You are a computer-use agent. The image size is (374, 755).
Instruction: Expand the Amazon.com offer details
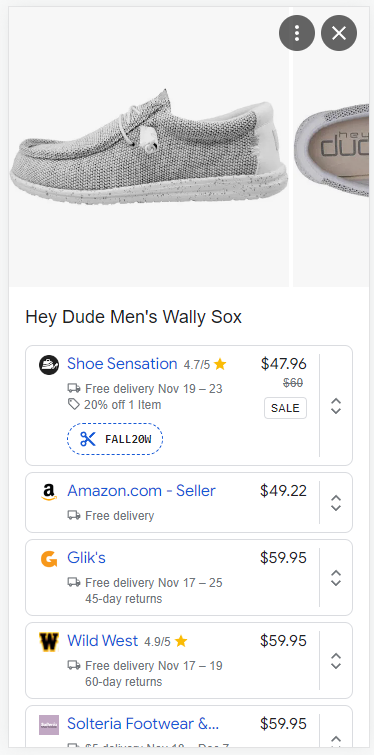tap(336, 503)
